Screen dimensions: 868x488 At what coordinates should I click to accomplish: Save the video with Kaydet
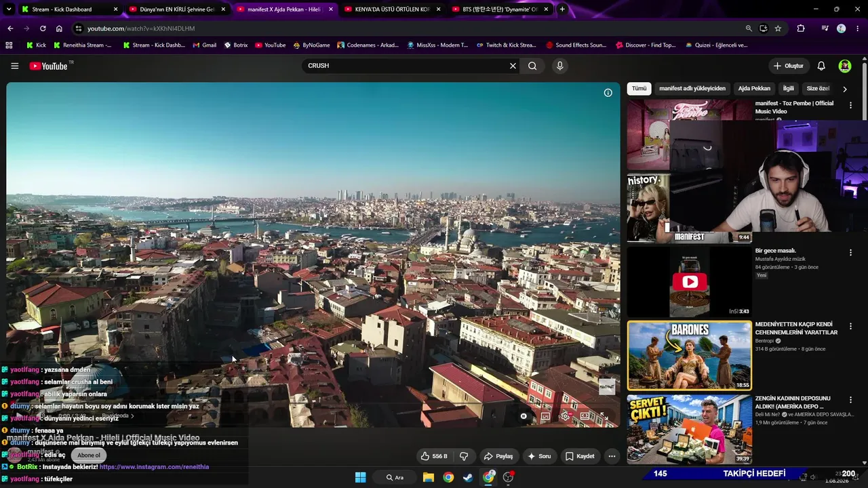(580, 456)
